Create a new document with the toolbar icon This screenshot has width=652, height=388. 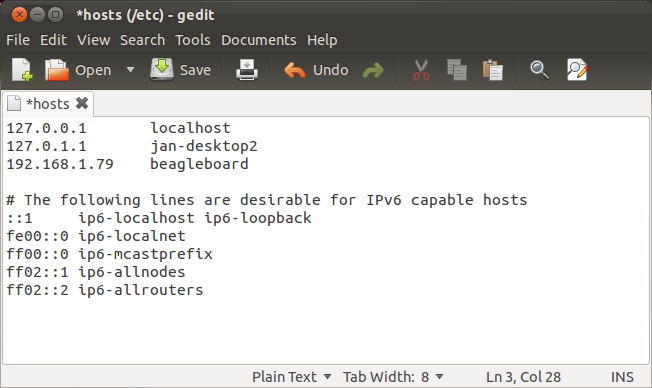tap(22, 70)
